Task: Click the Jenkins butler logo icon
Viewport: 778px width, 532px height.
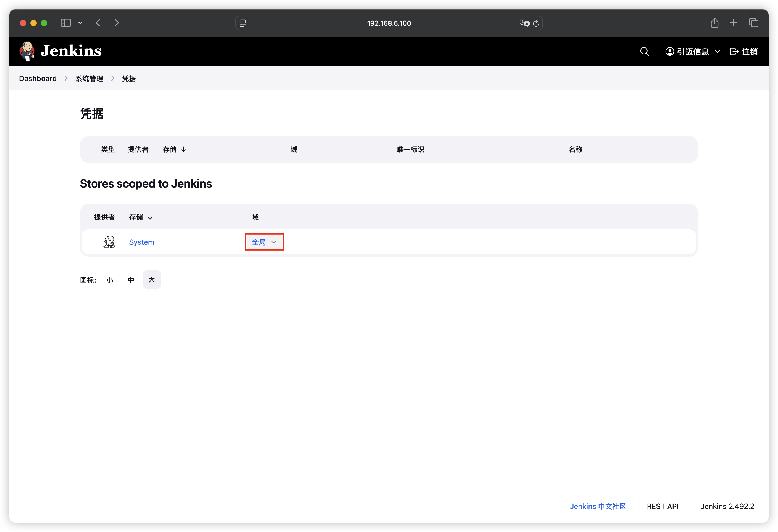Action: [27, 51]
